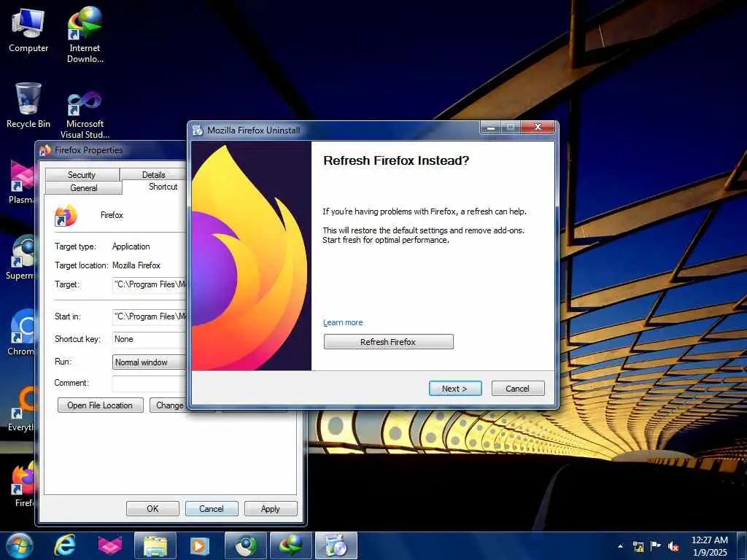Click the Target path input field
Viewport: 747px width, 560px height.
pos(150,285)
